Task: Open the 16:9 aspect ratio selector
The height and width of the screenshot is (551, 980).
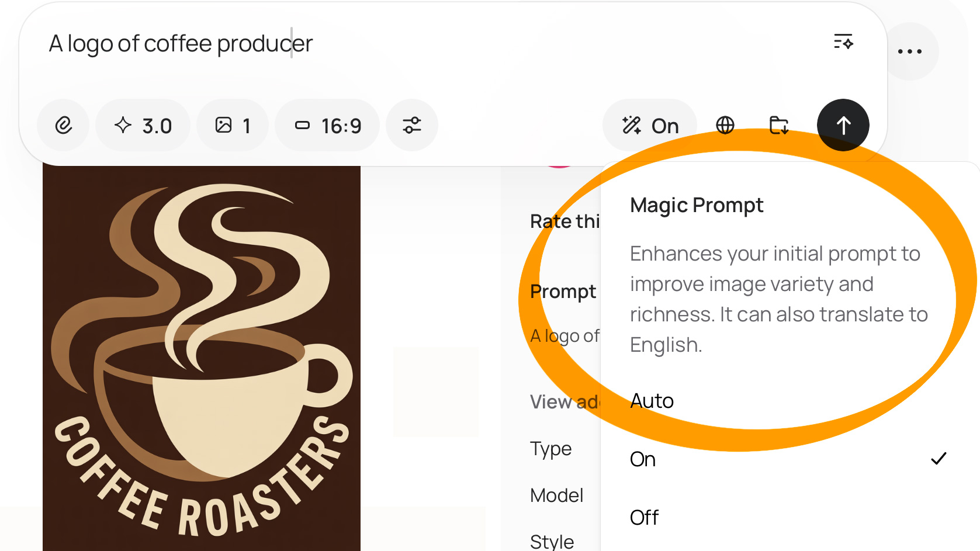Action: (x=327, y=125)
